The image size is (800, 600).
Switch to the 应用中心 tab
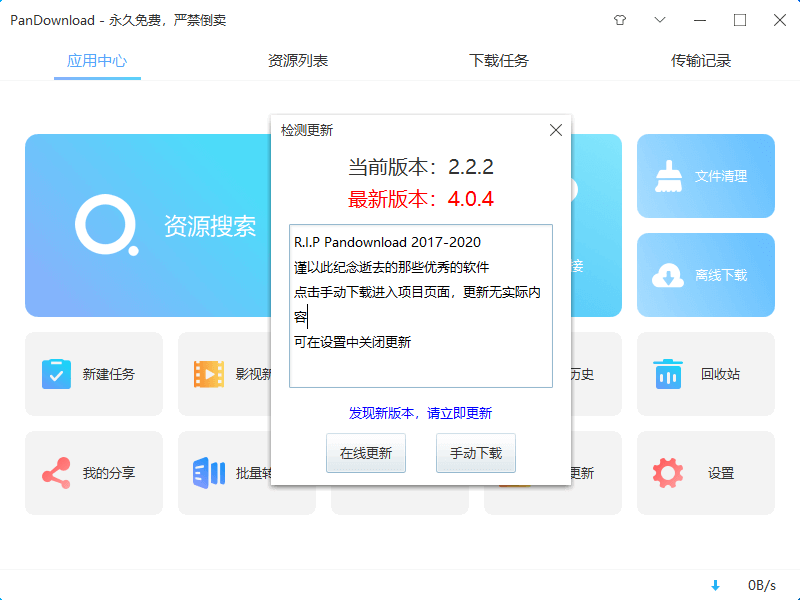97,61
